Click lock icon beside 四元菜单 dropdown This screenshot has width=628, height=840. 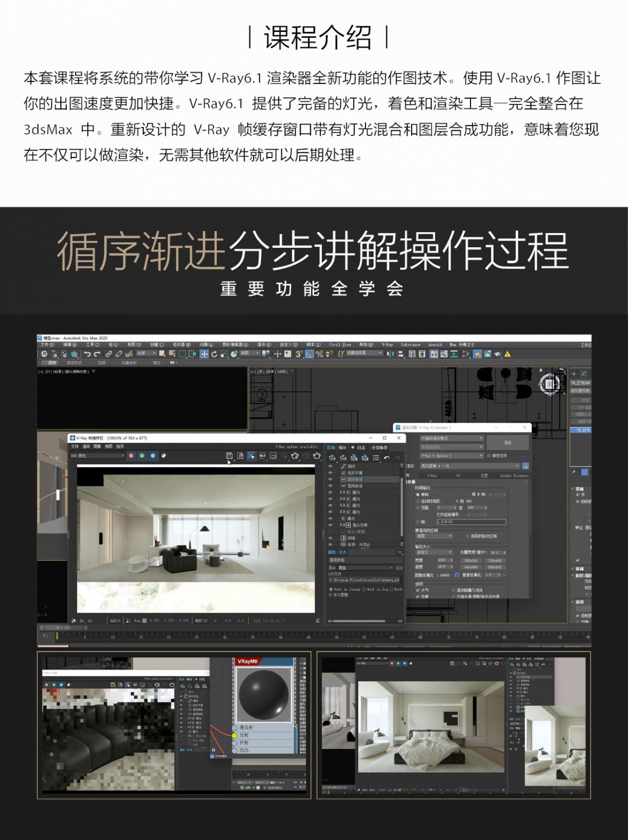coord(526,466)
